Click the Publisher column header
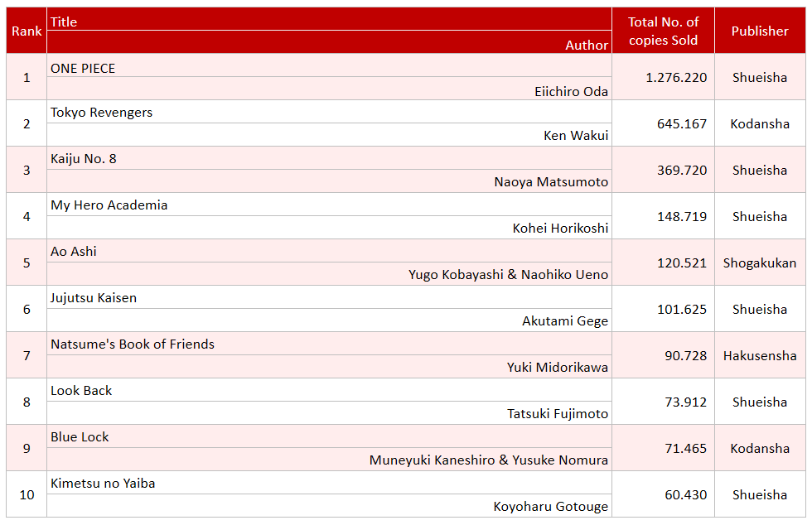Viewport: 812px width, 525px height. [760, 31]
